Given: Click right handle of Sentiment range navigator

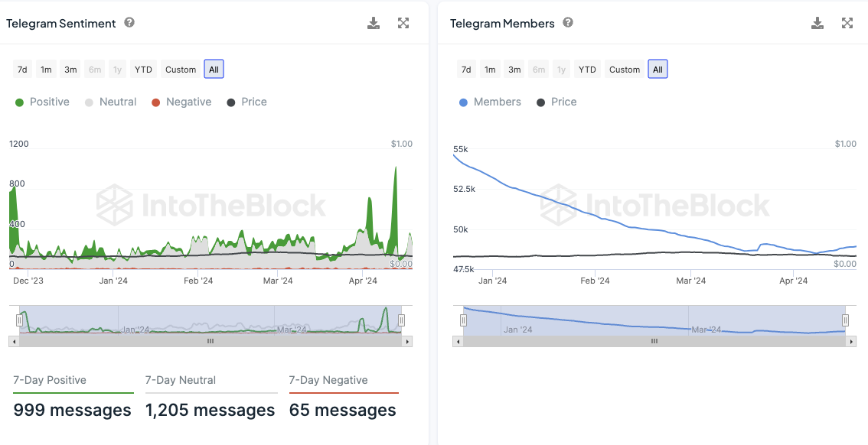Looking at the screenshot, I should pos(402,320).
